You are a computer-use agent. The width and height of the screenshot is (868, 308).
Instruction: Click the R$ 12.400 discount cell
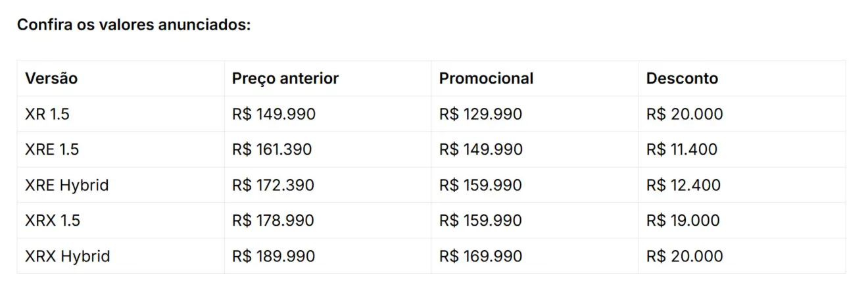pyautogui.click(x=742, y=185)
